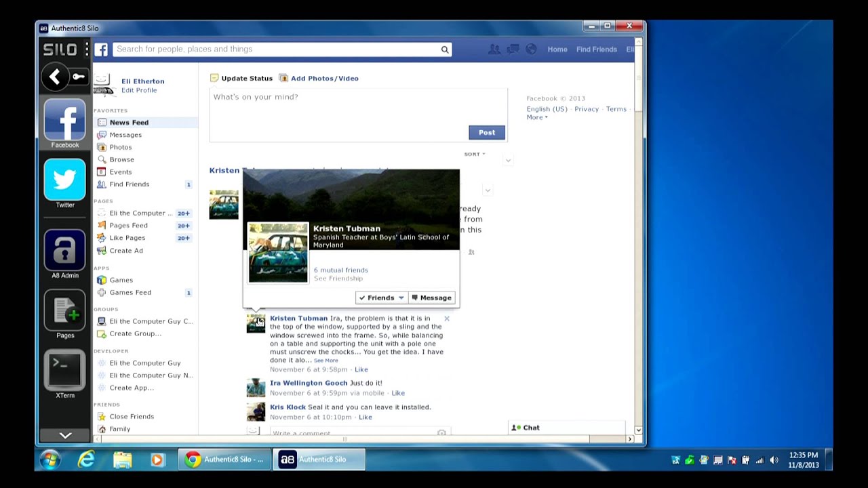The width and height of the screenshot is (868, 488).
Task: Like Kris Klock's comment
Action: click(x=366, y=418)
